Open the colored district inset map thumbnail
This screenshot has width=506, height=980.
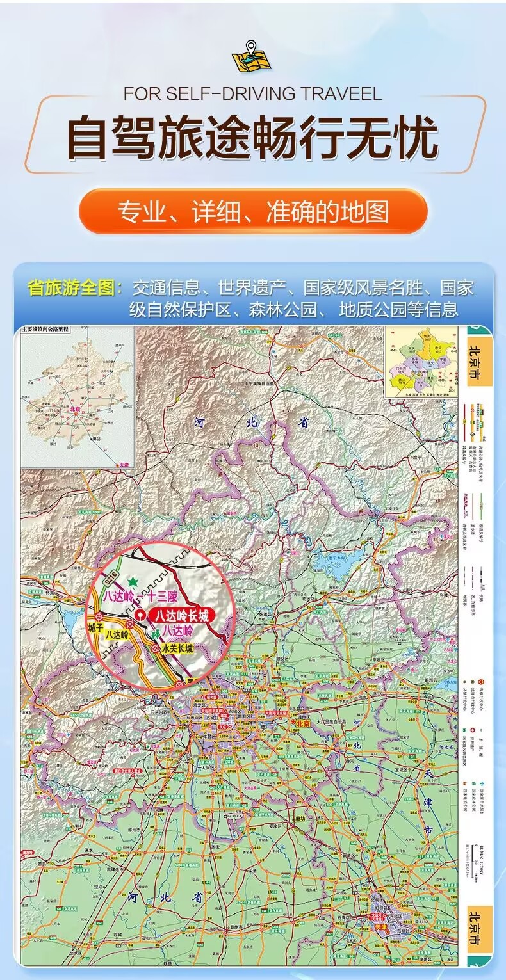pyautogui.click(x=421, y=362)
